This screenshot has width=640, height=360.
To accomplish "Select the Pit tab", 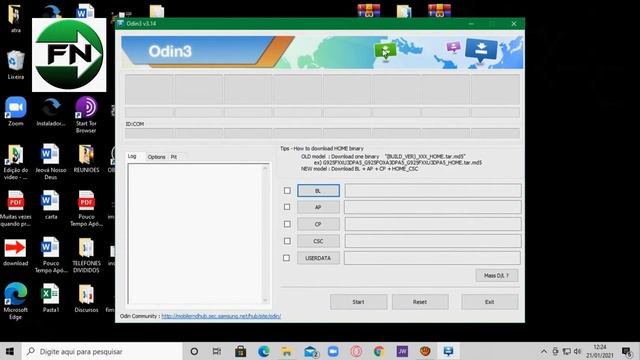I will [174, 157].
